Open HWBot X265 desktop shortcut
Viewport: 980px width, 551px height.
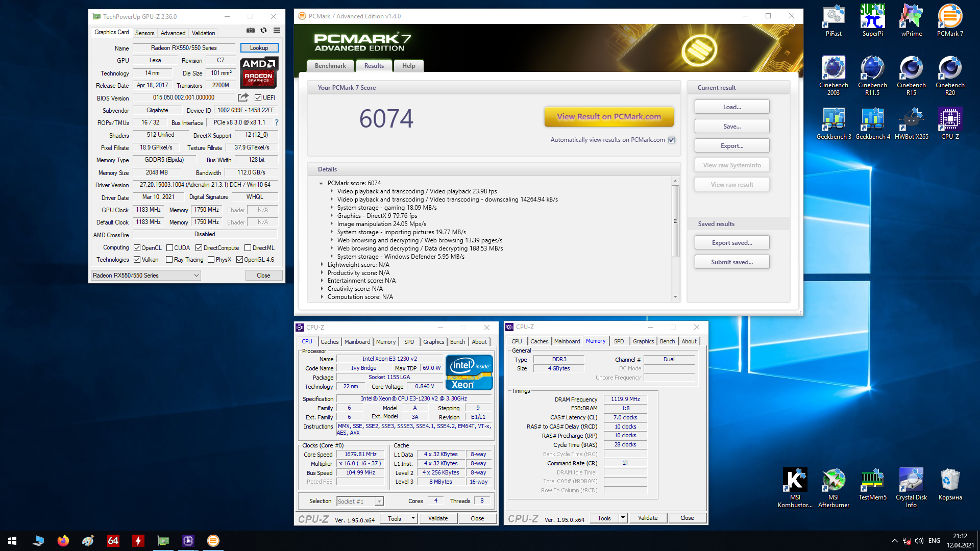pyautogui.click(x=911, y=124)
